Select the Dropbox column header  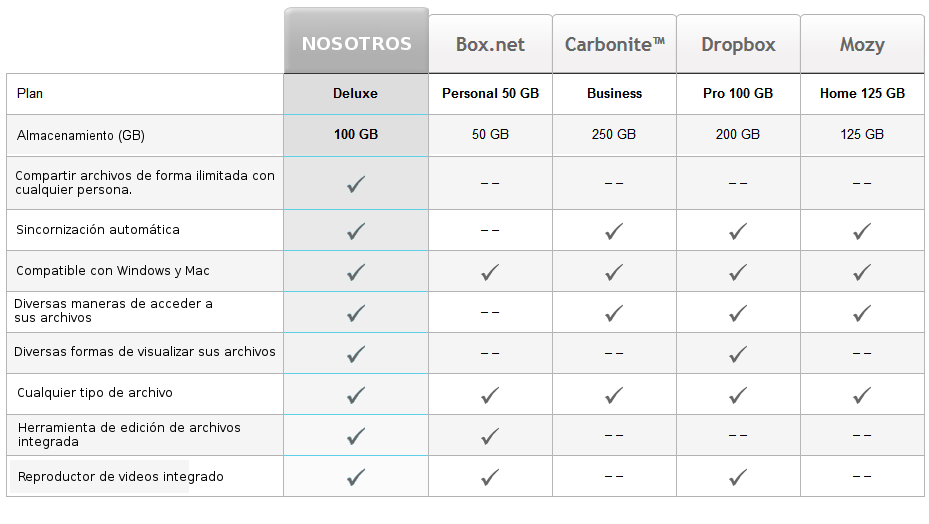point(738,44)
